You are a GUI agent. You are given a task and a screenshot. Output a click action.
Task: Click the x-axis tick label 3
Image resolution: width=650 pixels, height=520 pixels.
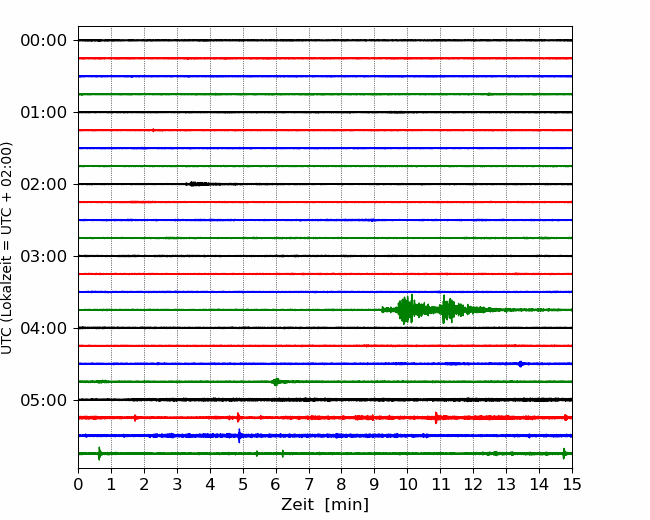177,484
